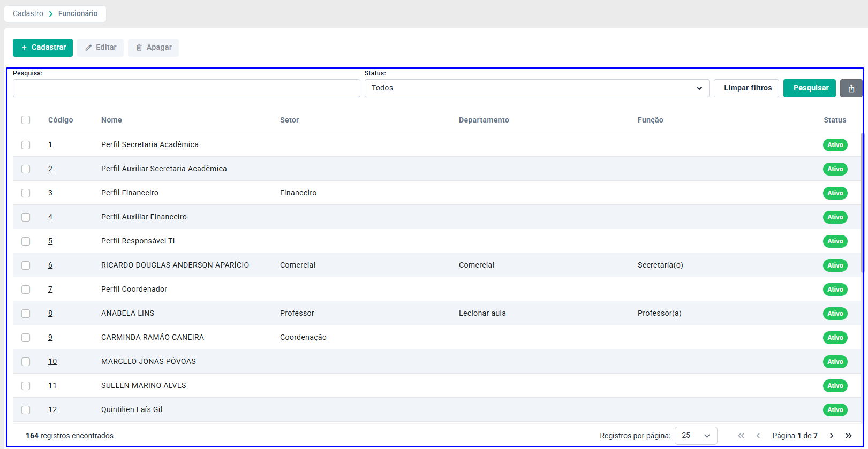This screenshot has width=868, height=449.
Task: Click the Editar button
Action: [x=101, y=48]
